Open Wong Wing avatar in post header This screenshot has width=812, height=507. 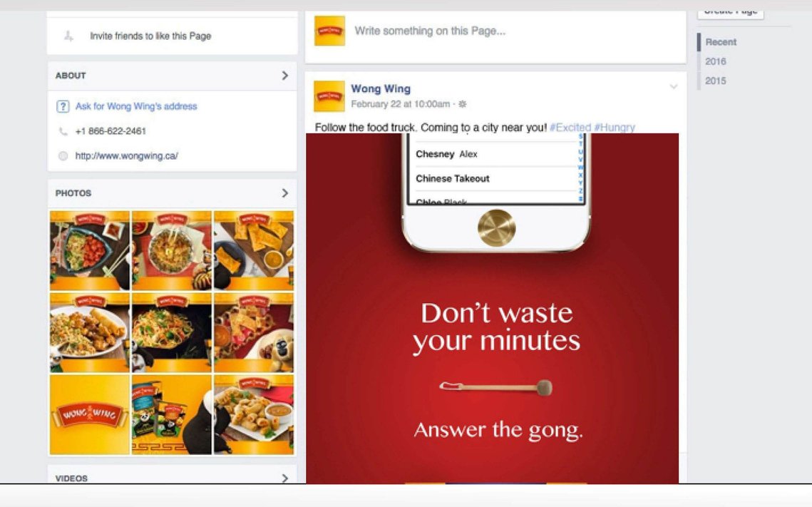tap(329, 96)
